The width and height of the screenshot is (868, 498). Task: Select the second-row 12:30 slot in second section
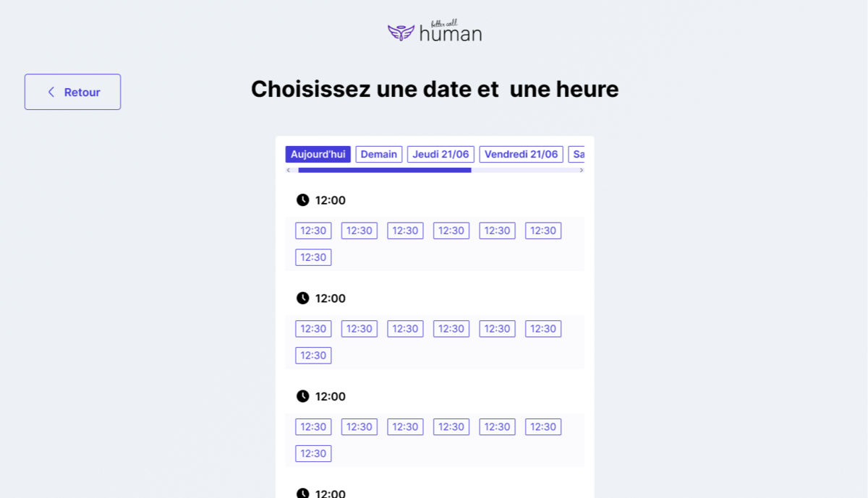[x=313, y=355]
